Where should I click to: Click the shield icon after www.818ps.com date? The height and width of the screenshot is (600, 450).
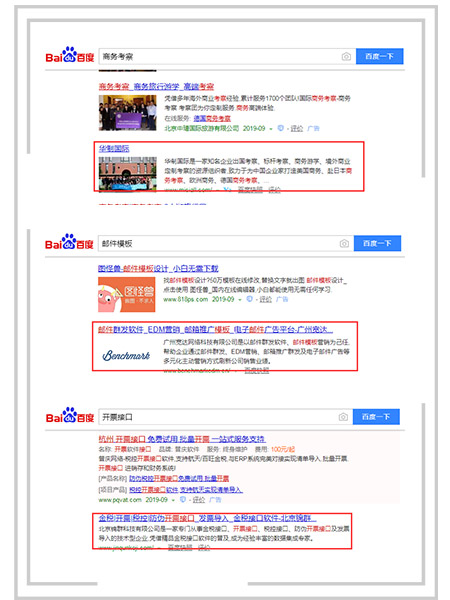(x=249, y=299)
